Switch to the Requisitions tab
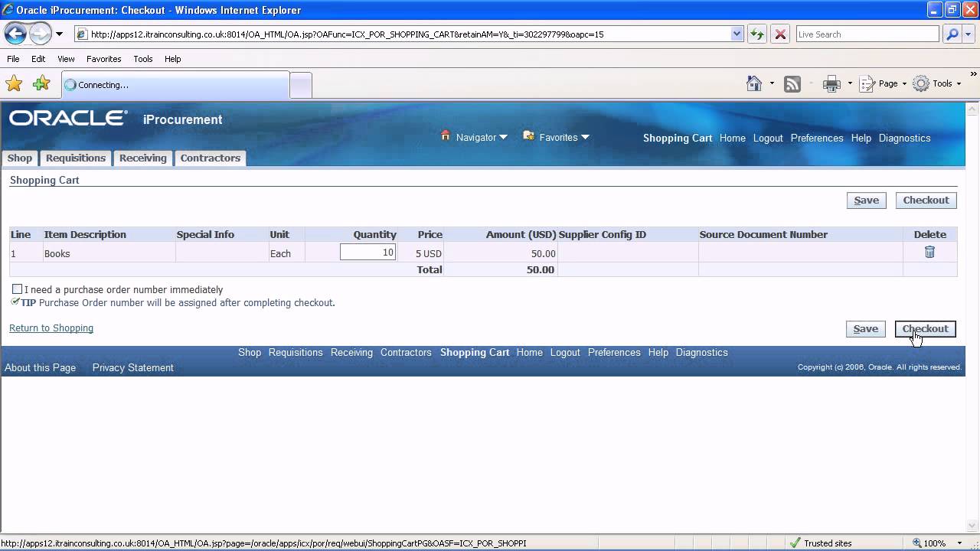This screenshot has width=980, height=551. tap(76, 158)
